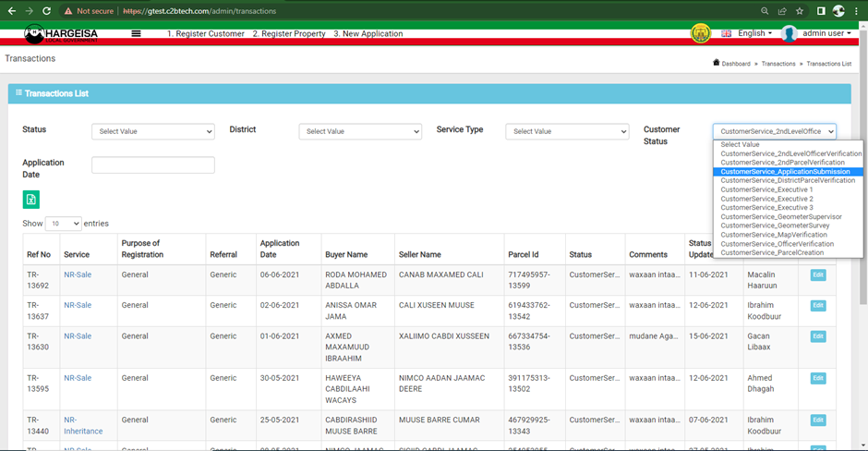Viewport: 868px width, 451px height.
Task: Go to Transactions breadcrumb link
Action: click(778, 64)
